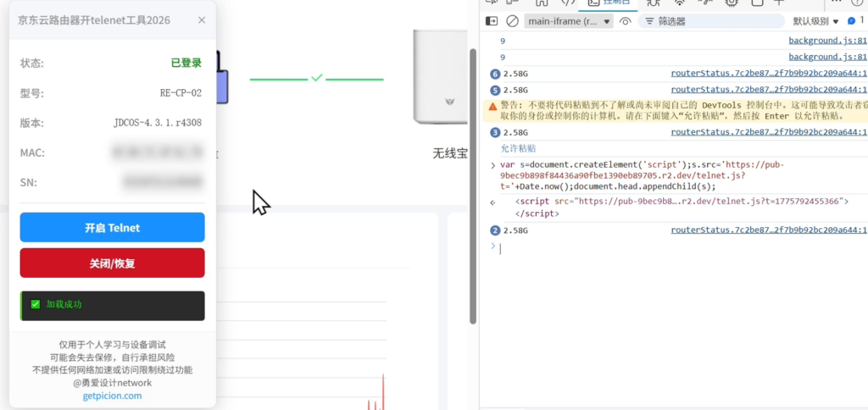
Task: Select the 可能会失去保修，自行承担风险 disclaimer line
Action: 113,357
